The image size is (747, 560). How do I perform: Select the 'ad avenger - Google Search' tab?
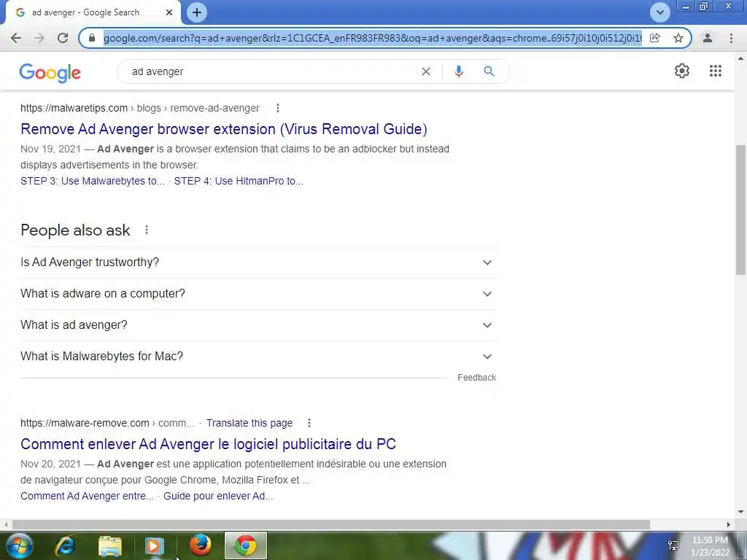click(93, 12)
